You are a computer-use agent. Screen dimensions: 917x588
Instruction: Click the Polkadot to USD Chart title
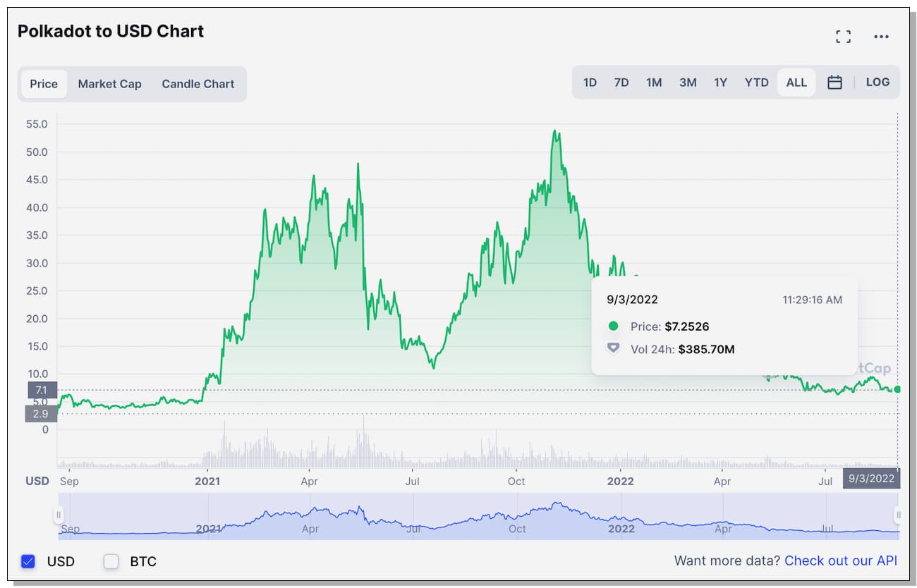point(111,31)
